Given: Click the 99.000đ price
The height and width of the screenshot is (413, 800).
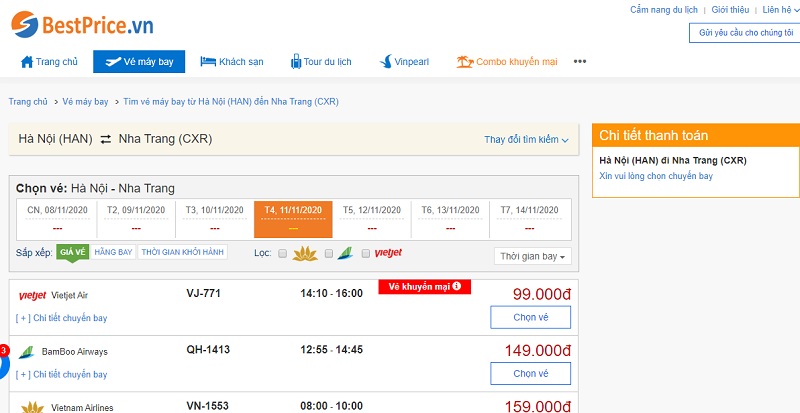Looking at the screenshot, I should pos(542,295).
